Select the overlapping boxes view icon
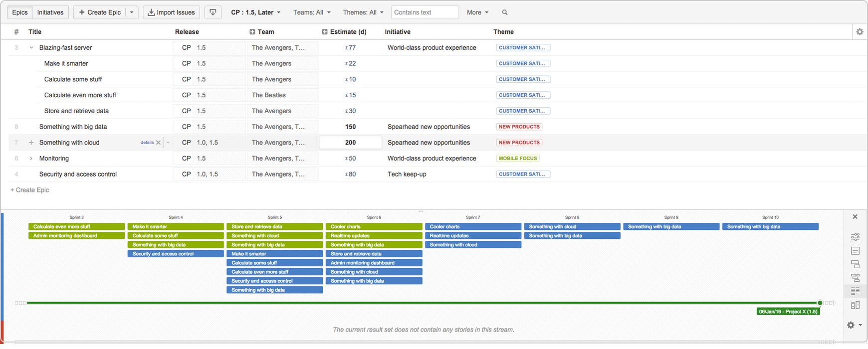868x349 pixels. 855,264
